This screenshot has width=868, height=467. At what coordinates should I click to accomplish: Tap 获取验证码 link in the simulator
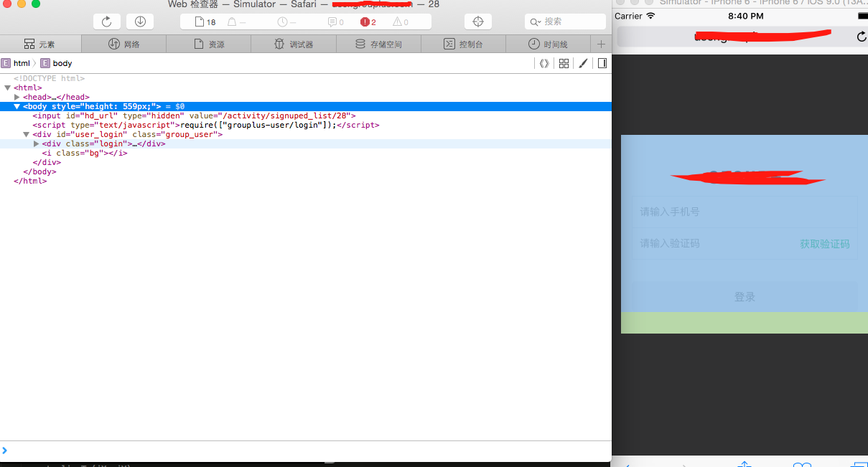[824, 244]
